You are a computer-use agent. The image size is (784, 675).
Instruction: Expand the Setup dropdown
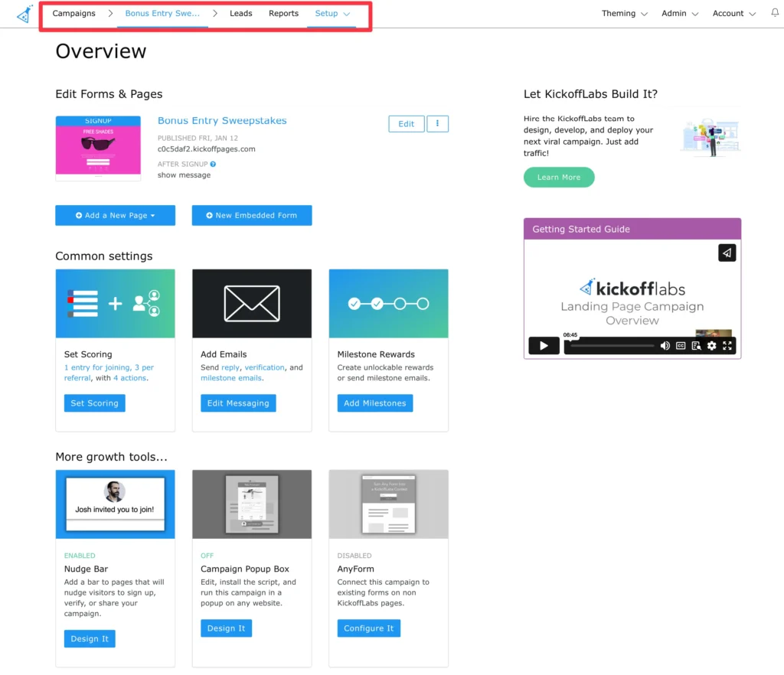(332, 14)
